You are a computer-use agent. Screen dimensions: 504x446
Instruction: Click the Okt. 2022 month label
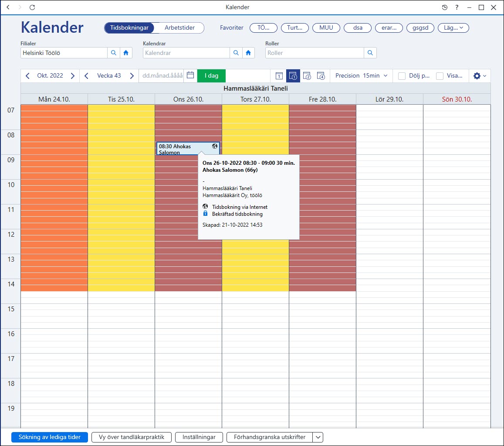tap(50, 75)
